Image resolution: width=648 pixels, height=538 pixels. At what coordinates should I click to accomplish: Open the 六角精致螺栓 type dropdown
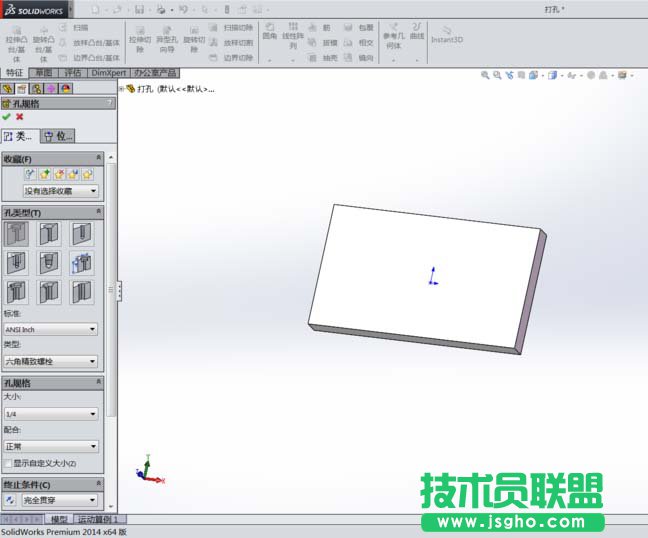[x=50, y=362]
